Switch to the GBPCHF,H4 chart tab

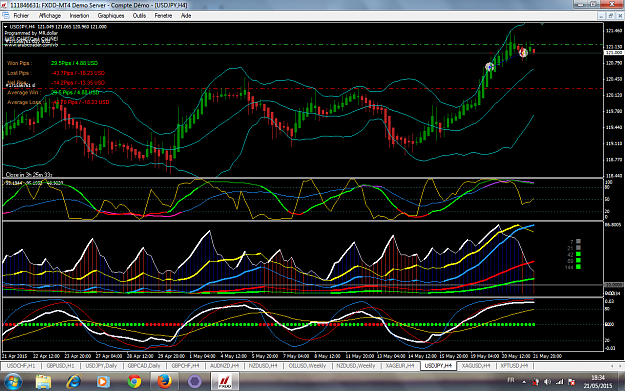(x=185, y=365)
